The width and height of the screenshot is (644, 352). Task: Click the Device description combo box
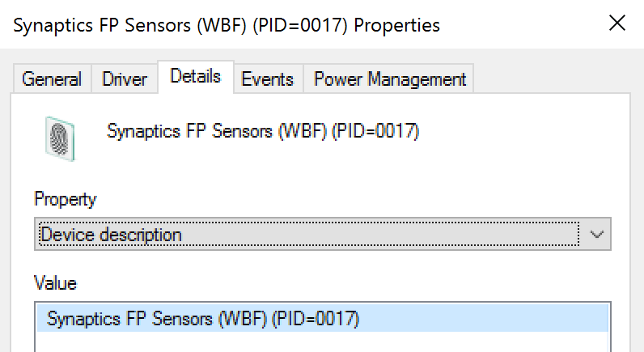click(309, 235)
